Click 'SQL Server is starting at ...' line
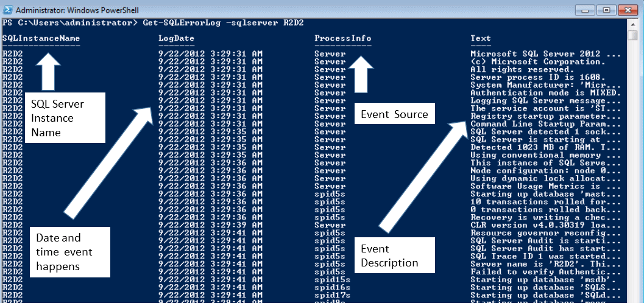 pos(545,140)
